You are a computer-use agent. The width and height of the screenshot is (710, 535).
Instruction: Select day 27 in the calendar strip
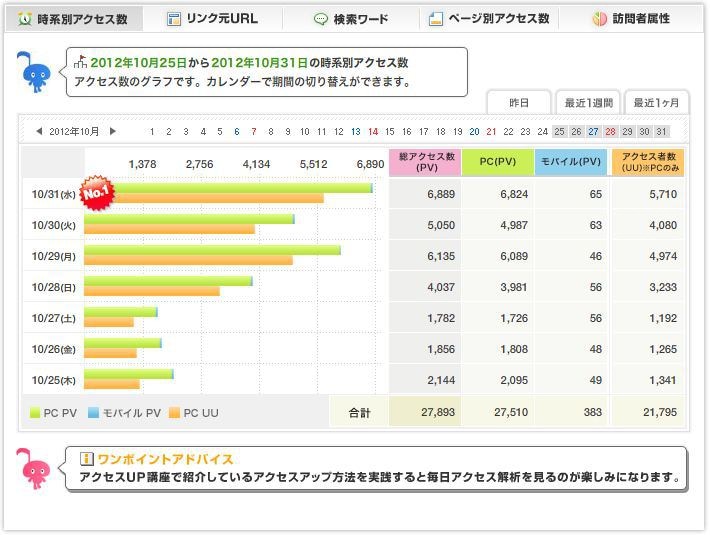(593, 132)
